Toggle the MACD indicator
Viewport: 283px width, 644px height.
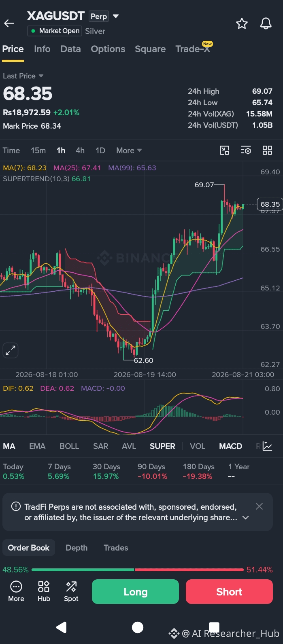[x=230, y=446]
